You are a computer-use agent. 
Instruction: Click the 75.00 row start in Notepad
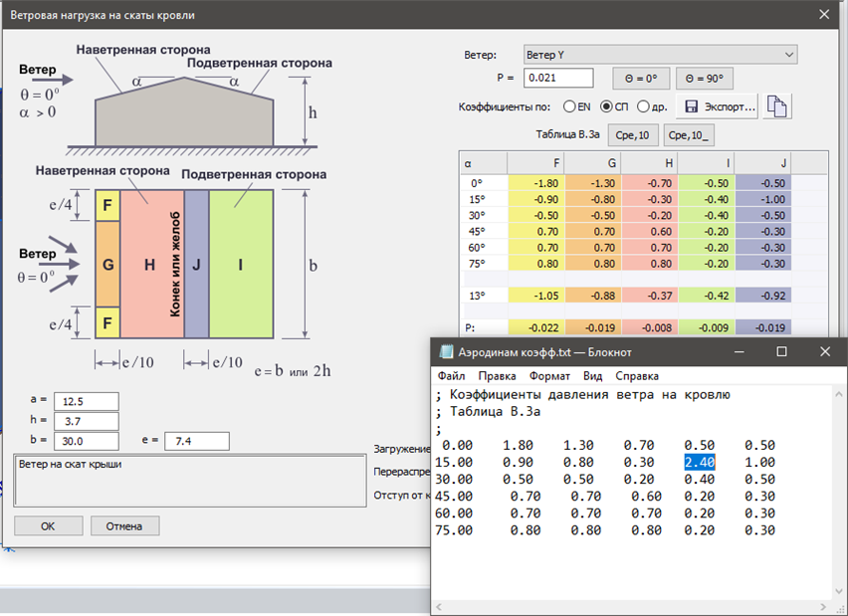pos(454,530)
